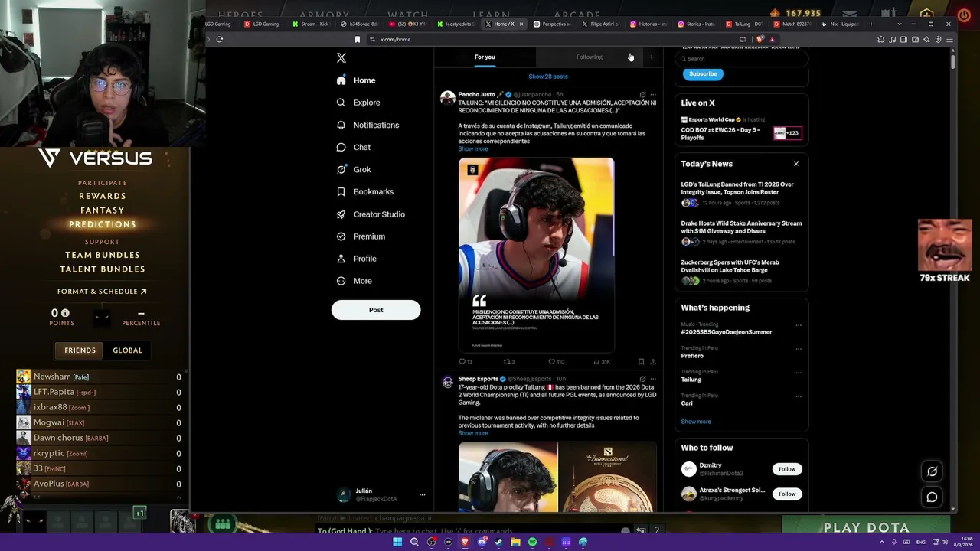This screenshot has height=551, width=980.
Task: Go to Home in the X sidebar
Action: [x=356, y=80]
